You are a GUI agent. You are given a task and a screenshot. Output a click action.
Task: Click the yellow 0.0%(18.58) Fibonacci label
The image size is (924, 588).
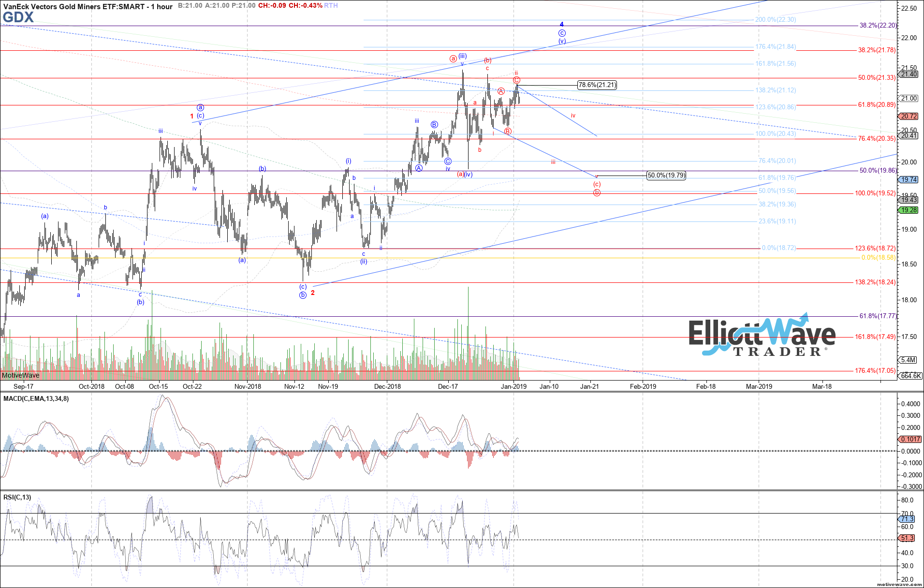tap(879, 258)
